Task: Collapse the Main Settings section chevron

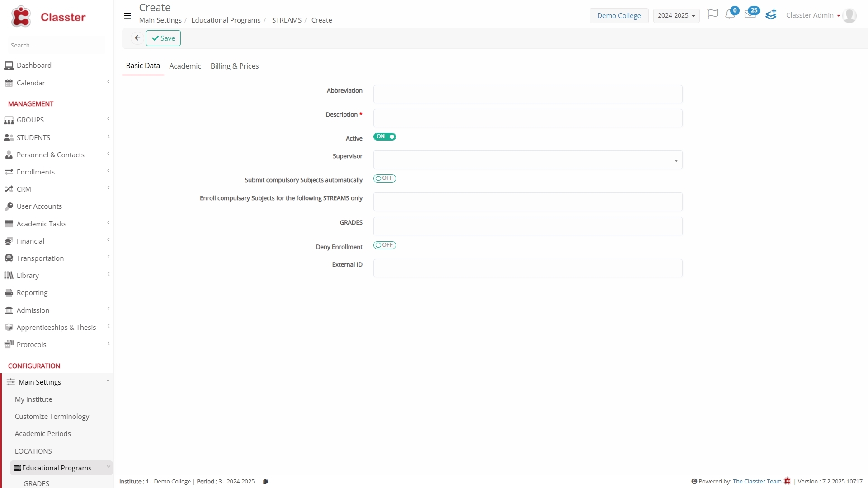Action: [108, 381]
